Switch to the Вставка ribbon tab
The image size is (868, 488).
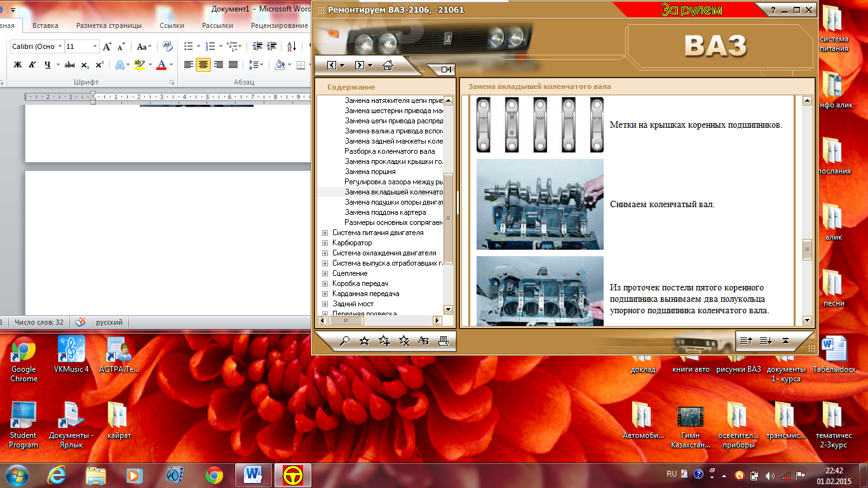click(45, 25)
